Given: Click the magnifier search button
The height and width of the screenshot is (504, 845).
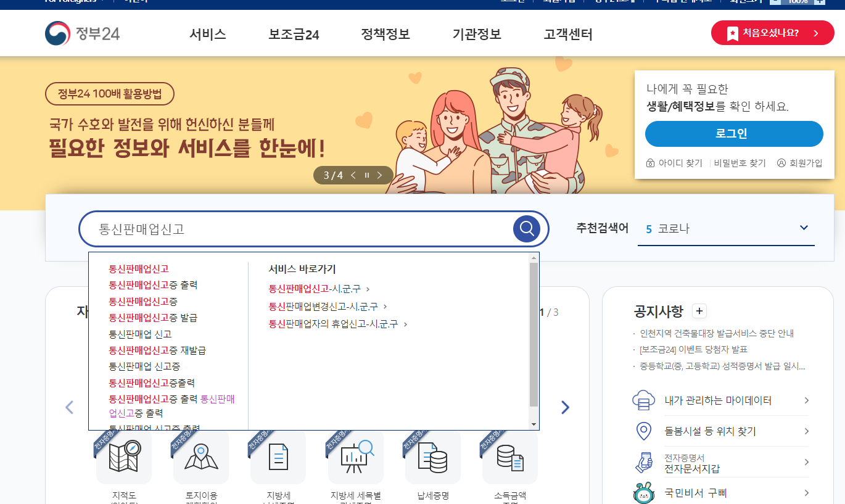Looking at the screenshot, I should click(527, 229).
